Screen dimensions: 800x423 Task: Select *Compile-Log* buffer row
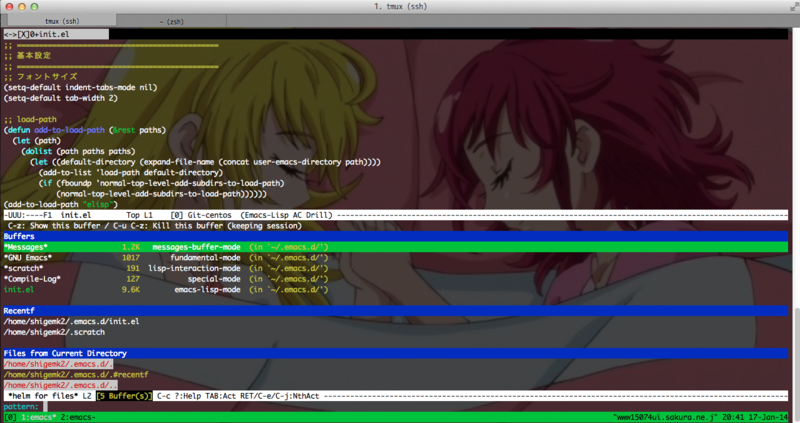[395, 279]
